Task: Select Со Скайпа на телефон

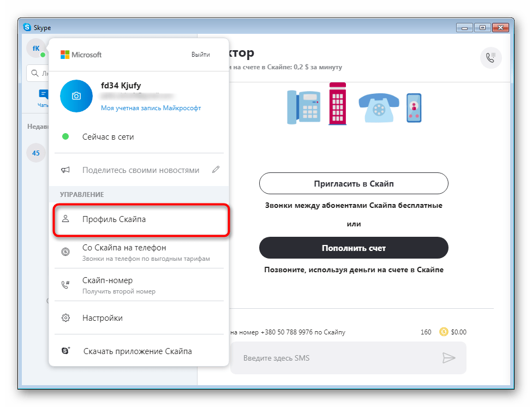Action: coord(139,253)
